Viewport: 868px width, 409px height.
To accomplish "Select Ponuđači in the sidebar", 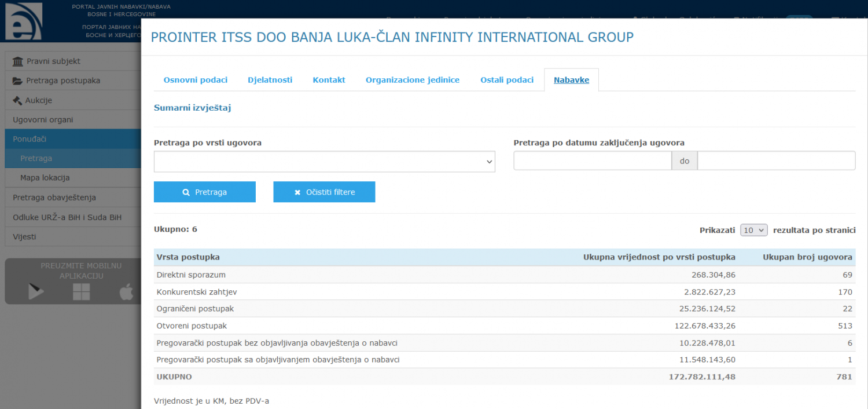I will click(x=73, y=139).
